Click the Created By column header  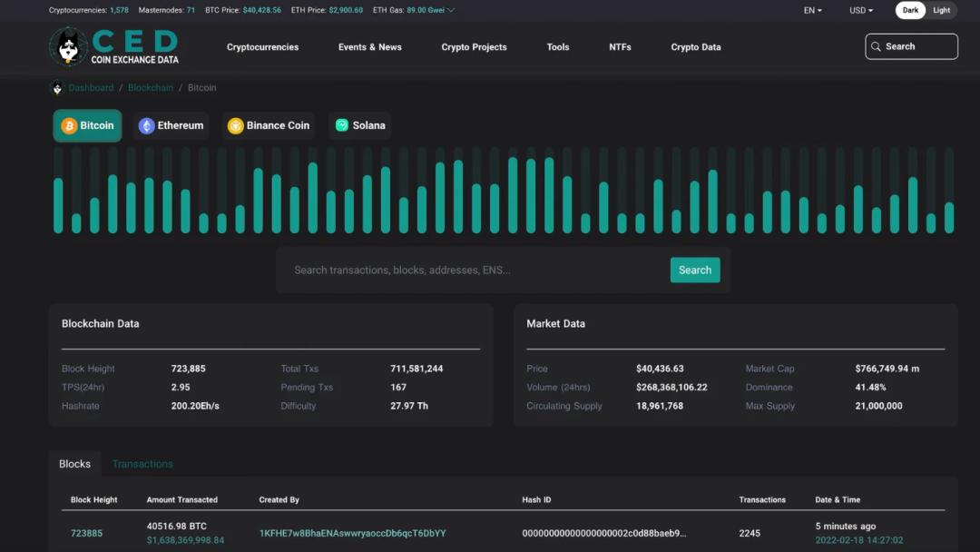pos(279,500)
